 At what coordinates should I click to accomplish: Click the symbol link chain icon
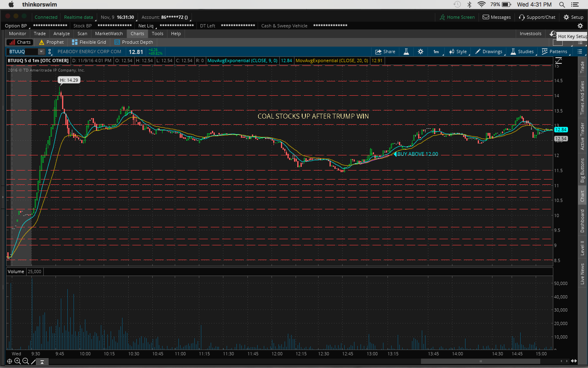50,52
